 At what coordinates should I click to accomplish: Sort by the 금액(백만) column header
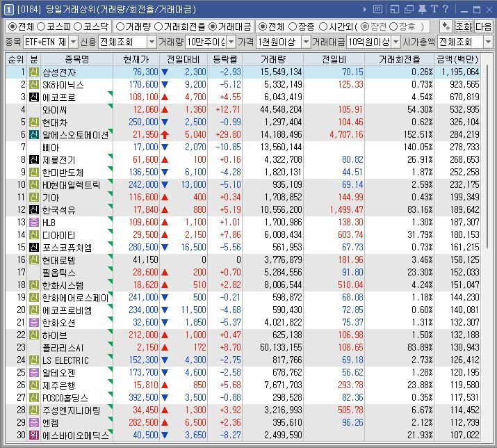point(457,59)
